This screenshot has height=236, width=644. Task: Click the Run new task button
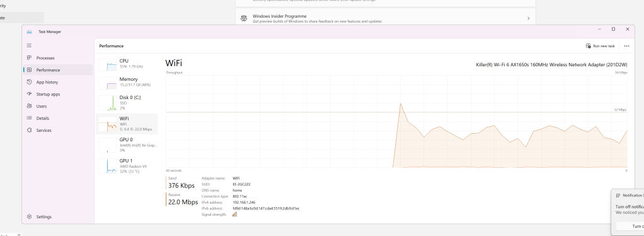(601, 46)
